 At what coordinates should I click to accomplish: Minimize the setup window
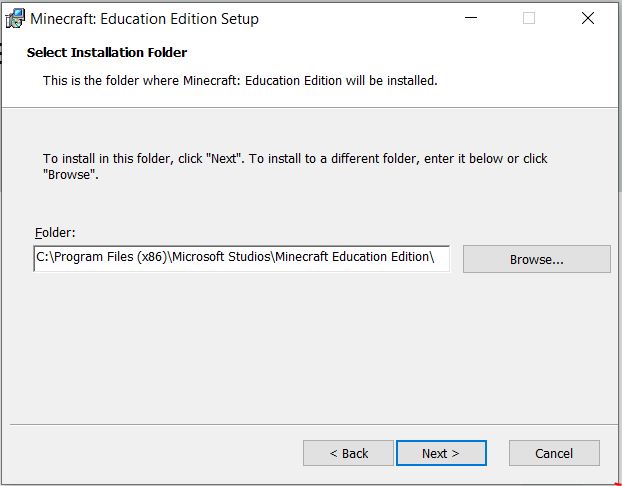[x=471, y=18]
